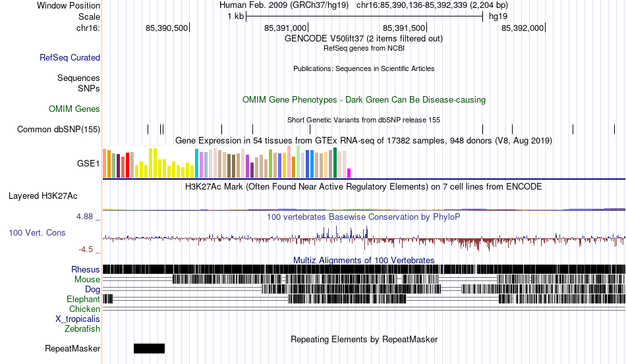Click the Rhesus alignment row
The width and height of the screenshot is (626, 364).
[364, 269]
